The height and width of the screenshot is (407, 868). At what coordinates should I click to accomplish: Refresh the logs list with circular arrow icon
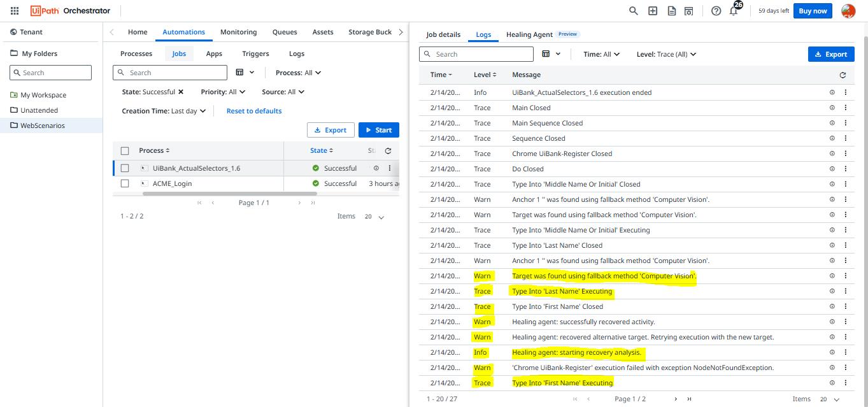842,75
